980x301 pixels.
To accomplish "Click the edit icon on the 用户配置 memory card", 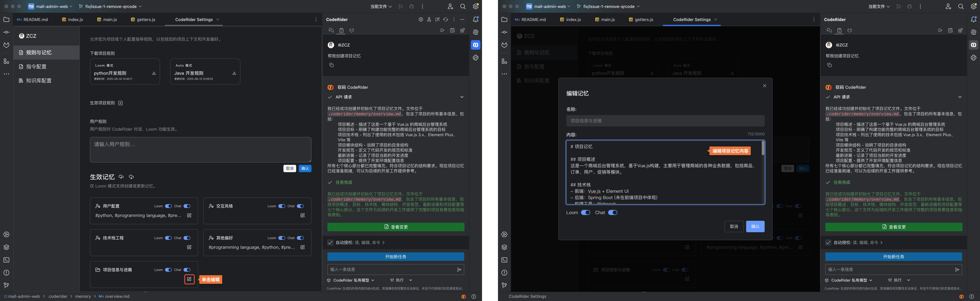I will [x=189, y=216].
